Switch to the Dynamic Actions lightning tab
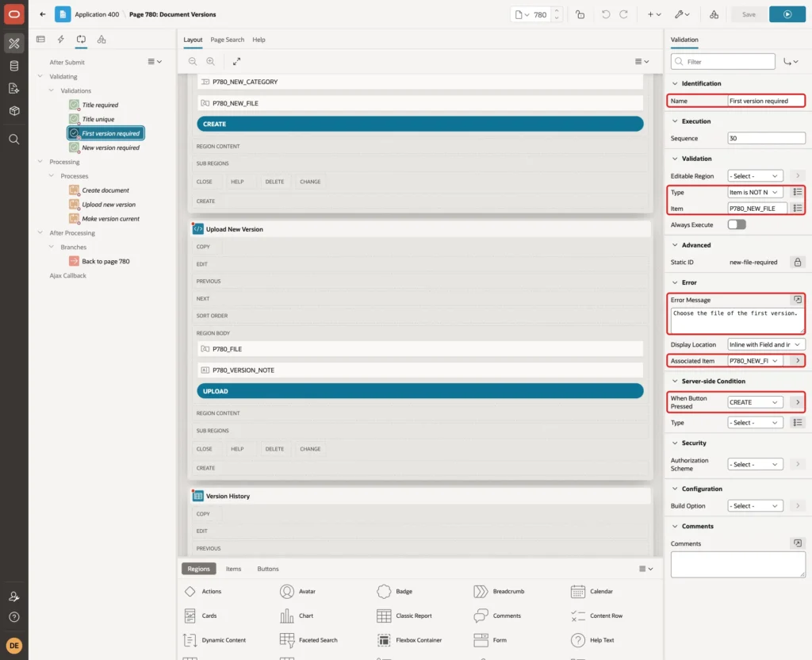This screenshot has height=660, width=812. 60,40
